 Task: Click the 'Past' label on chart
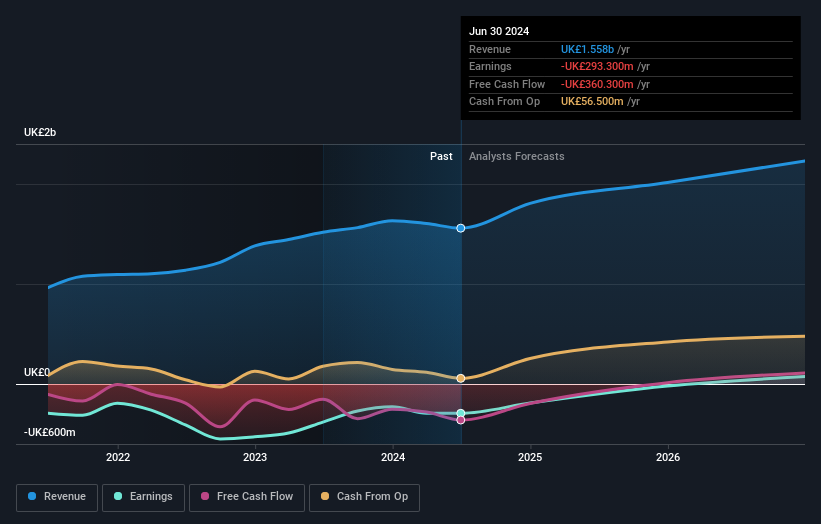[441, 156]
